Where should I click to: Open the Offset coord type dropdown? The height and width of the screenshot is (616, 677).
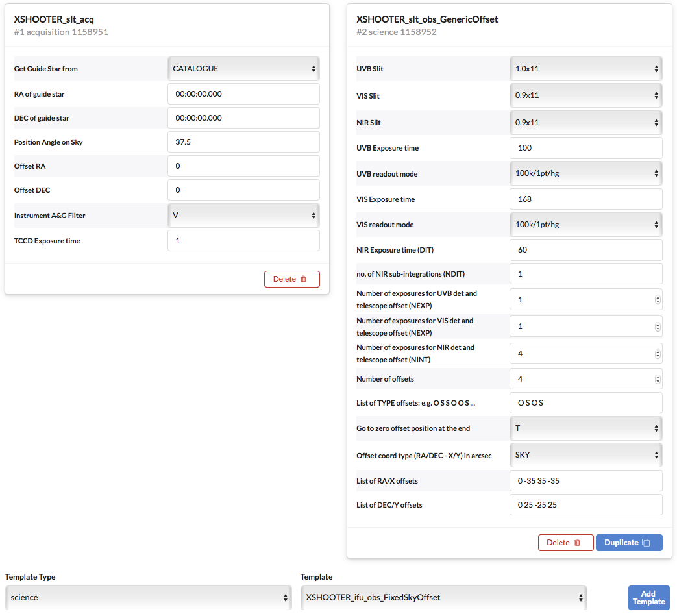pyautogui.click(x=585, y=455)
